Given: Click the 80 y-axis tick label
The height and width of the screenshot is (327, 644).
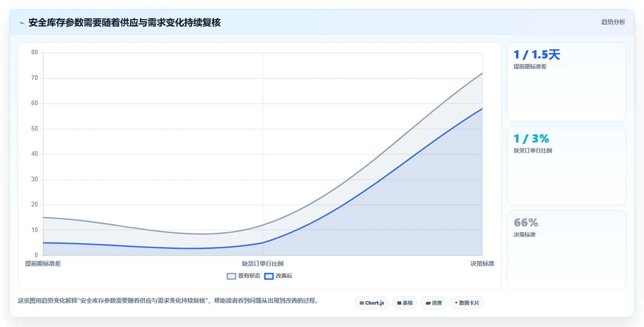Looking at the screenshot, I should (35, 53).
